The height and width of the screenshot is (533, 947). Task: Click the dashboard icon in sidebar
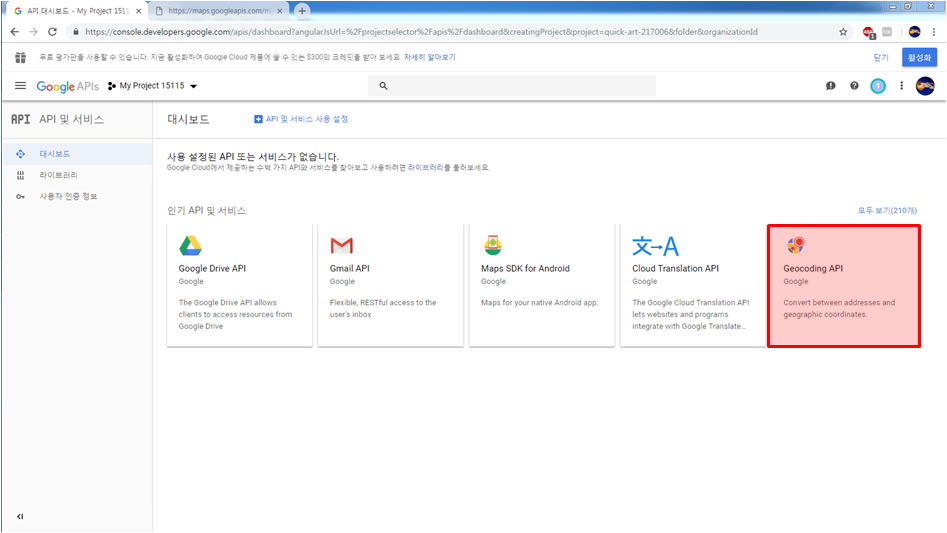tap(21, 154)
